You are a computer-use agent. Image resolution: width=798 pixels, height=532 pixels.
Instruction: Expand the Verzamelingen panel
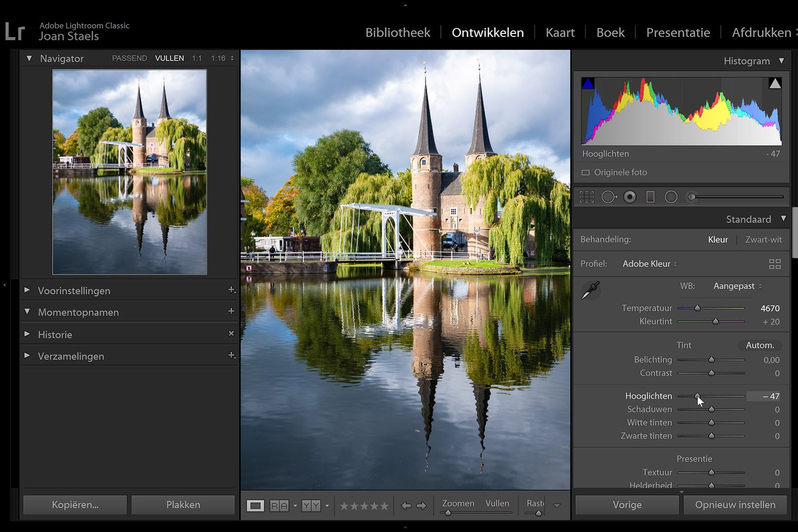tap(27, 355)
